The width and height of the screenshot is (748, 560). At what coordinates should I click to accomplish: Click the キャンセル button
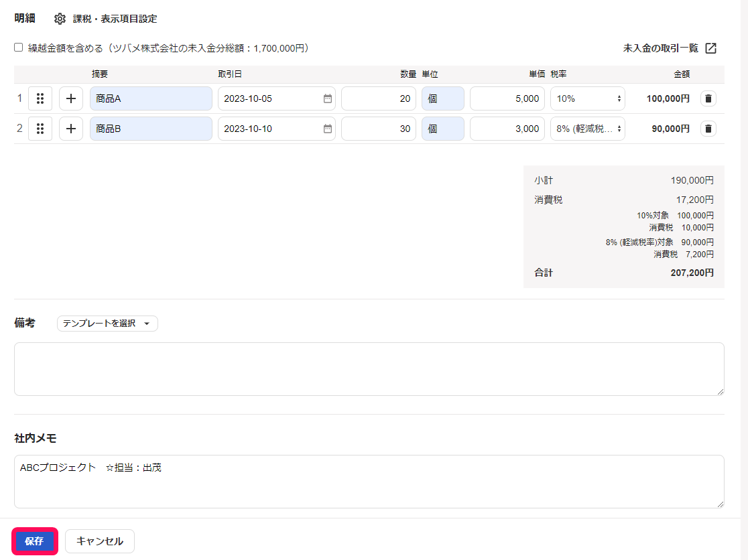pos(100,541)
